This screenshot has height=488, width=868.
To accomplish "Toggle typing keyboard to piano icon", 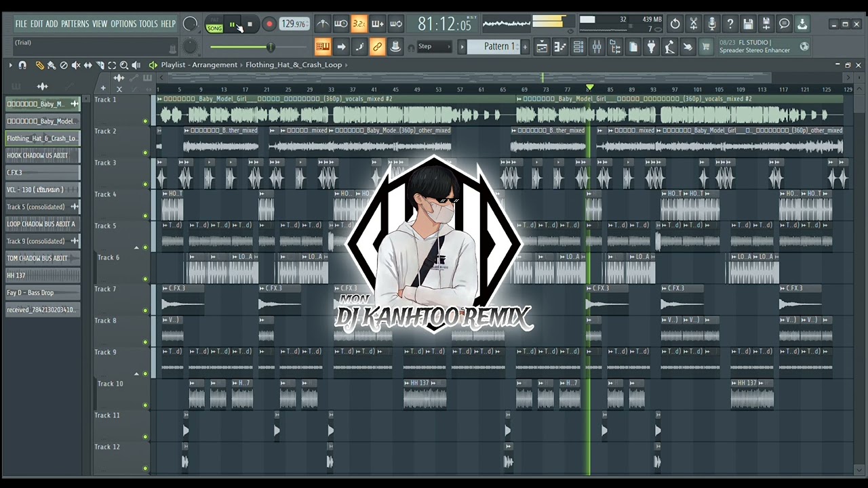I will [x=323, y=47].
